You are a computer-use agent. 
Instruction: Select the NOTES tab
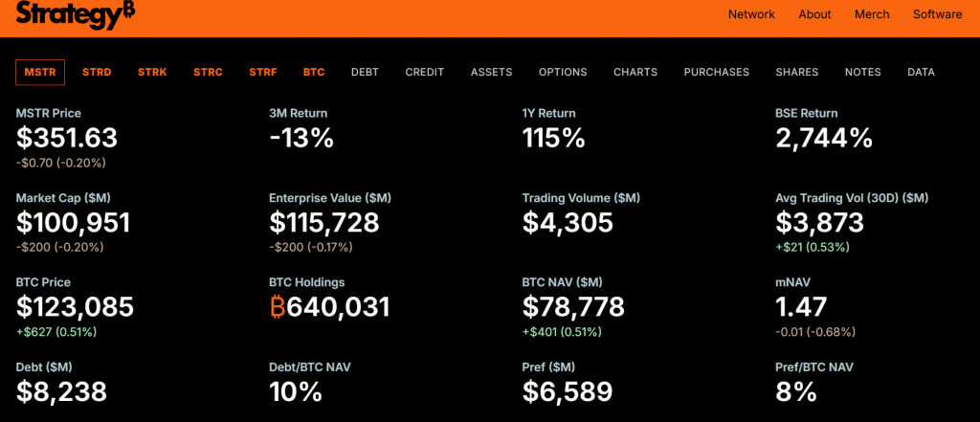pos(862,72)
